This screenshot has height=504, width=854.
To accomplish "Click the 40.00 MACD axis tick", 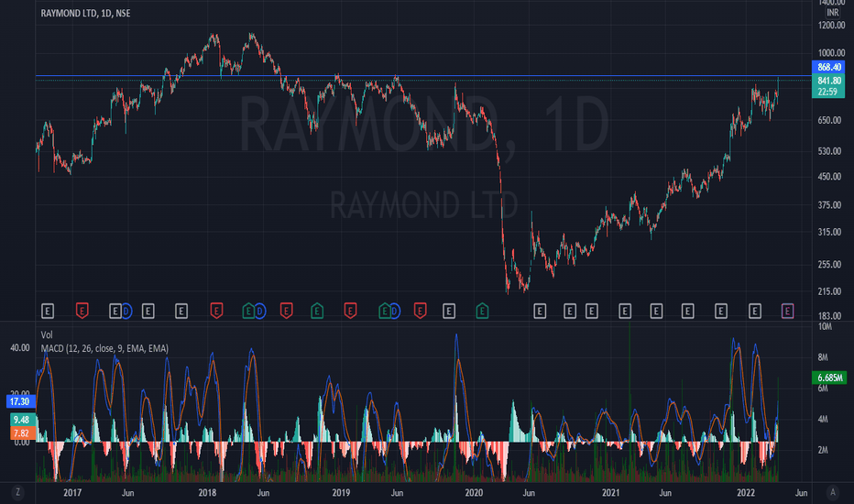I will [x=20, y=347].
